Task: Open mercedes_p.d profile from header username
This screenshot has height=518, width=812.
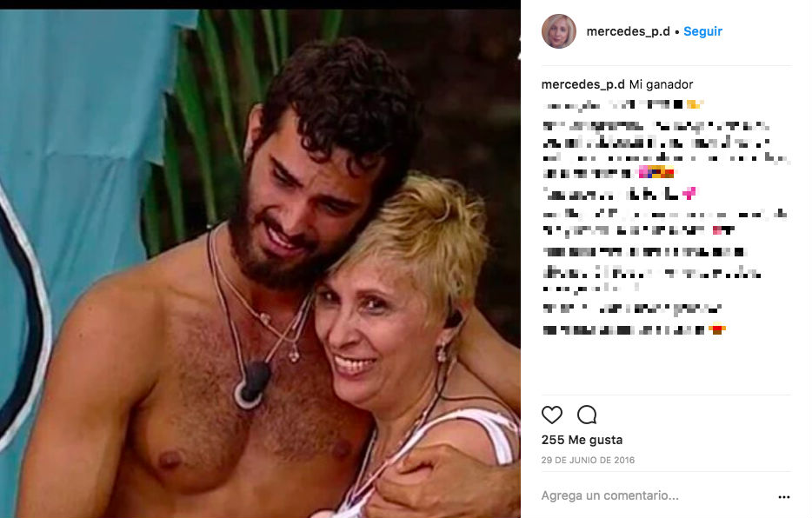Action: [x=629, y=31]
